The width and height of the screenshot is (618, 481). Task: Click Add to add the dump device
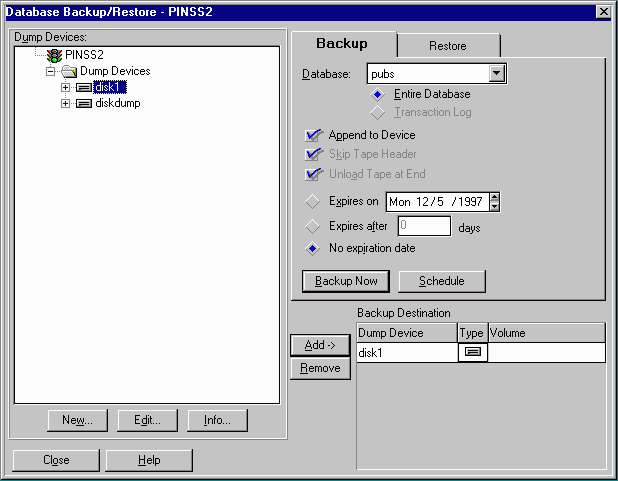319,345
